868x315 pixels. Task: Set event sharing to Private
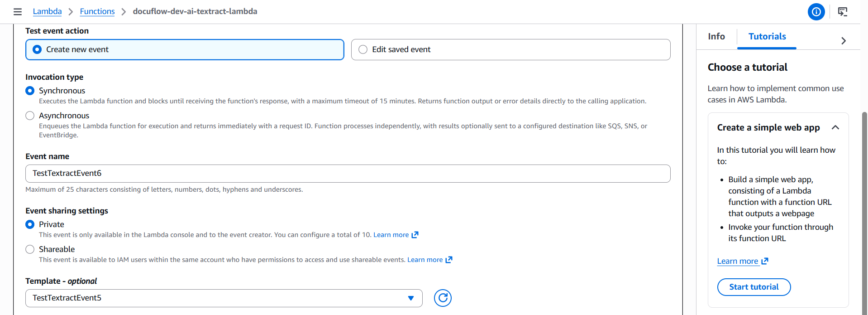(30, 224)
